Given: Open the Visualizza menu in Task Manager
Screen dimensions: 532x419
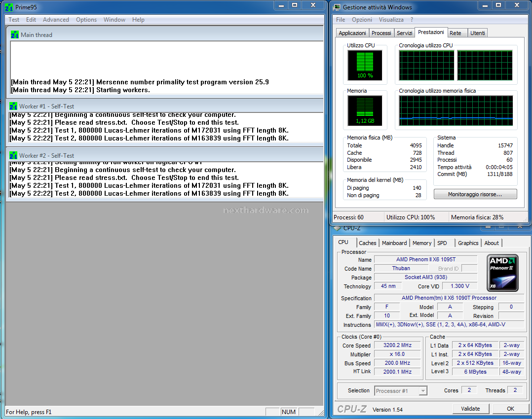Looking at the screenshot, I should click(x=391, y=20).
